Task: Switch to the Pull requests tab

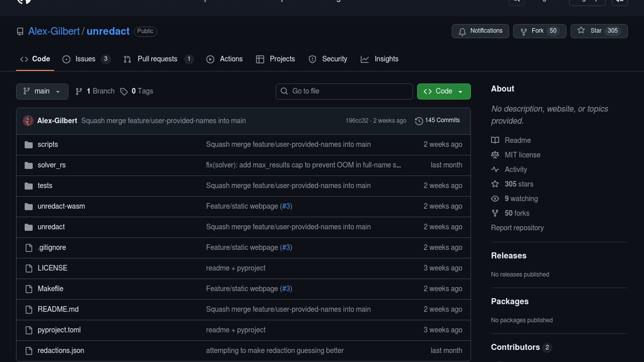Action: 157,59
